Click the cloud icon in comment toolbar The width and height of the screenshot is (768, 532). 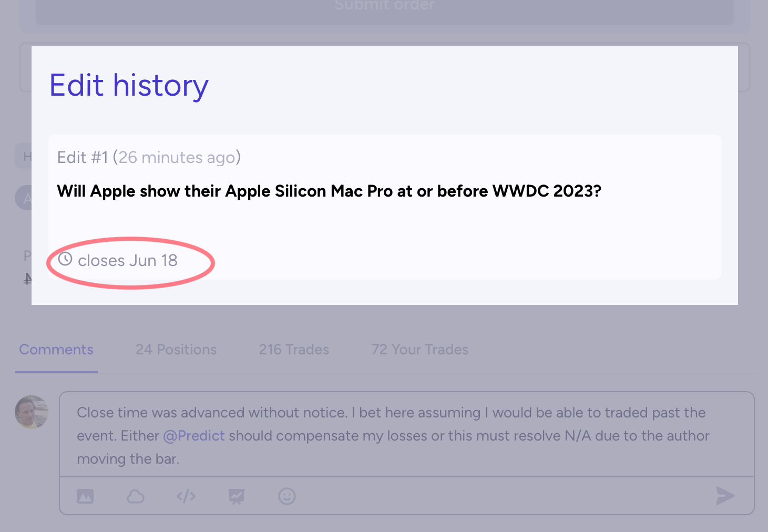pyautogui.click(x=136, y=496)
